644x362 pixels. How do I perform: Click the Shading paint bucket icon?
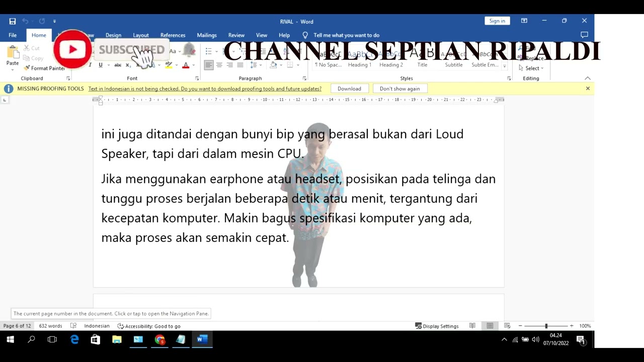click(273, 65)
